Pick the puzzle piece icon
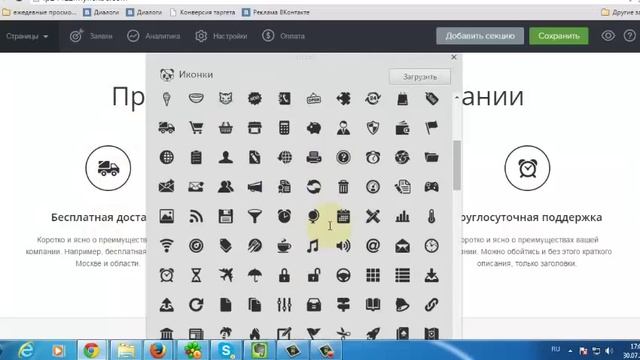Image resolution: width=640 pixels, height=360 pixels. [343, 98]
